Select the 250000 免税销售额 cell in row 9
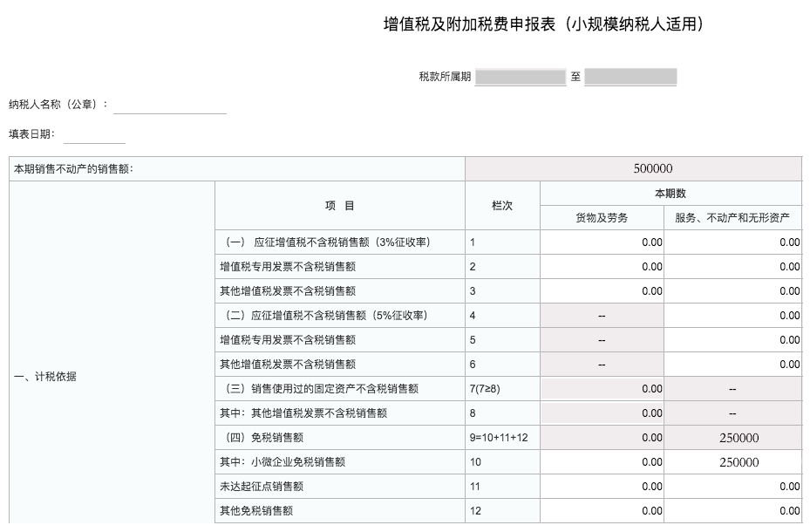Viewport: 810px width, 532px height. (x=733, y=437)
